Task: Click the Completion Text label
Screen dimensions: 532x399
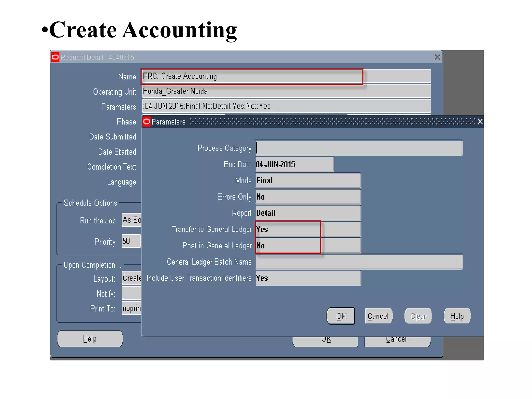Action: tap(111, 167)
